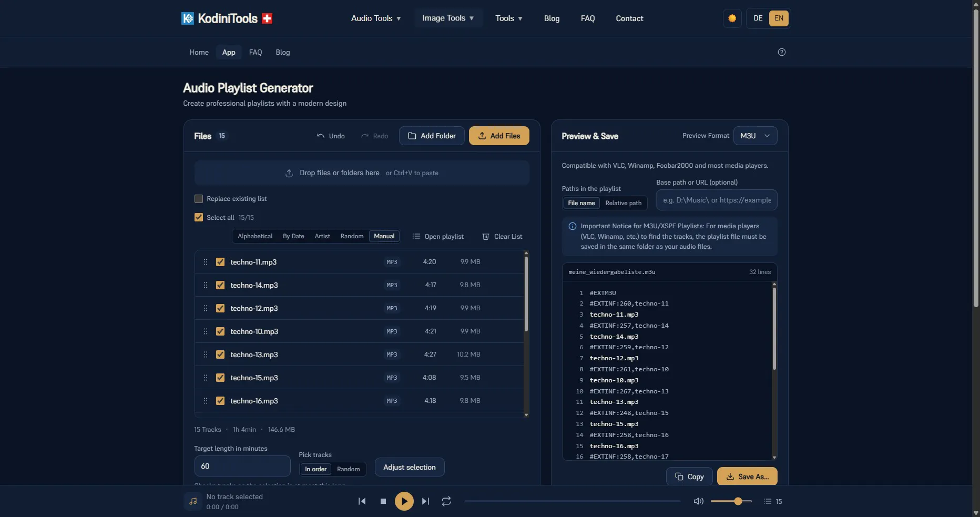Open the Home sub-navigation tab
Viewport: 980px width, 517px height.
[199, 52]
